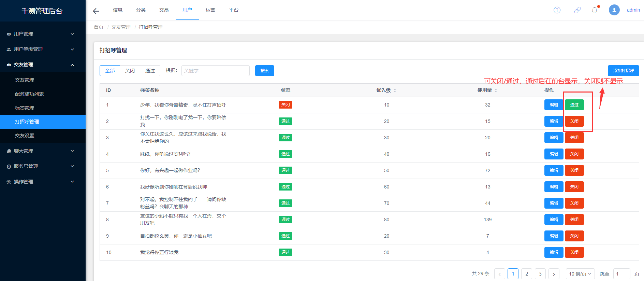Click admin username link
The image size is (644, 281).
[x=633, y=10]
